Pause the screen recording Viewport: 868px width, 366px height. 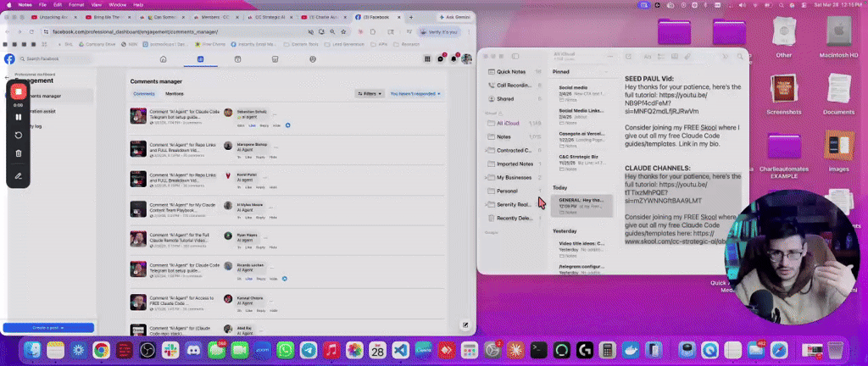pos(19,117)
